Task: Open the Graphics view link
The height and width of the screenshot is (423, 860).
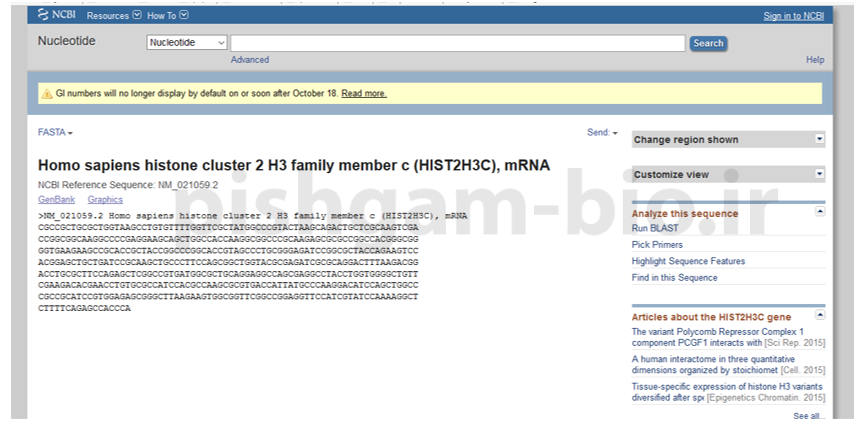Action: click(x=105, y=200)
